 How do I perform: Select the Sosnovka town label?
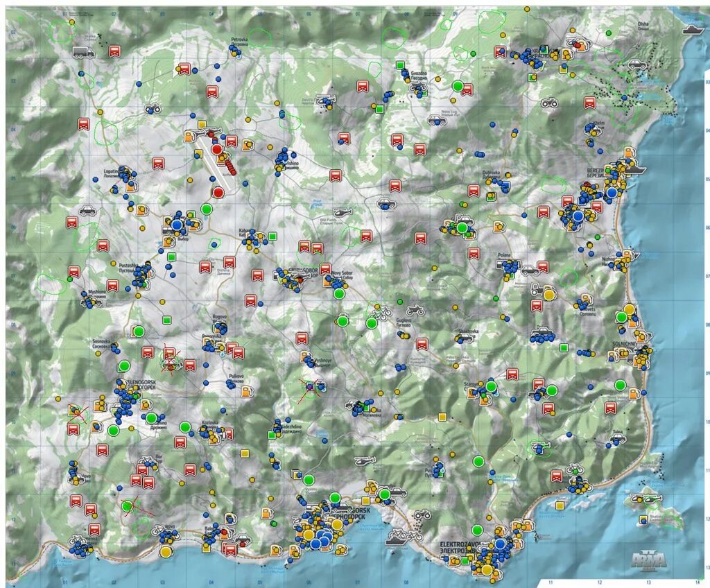[x=103, y=343]
